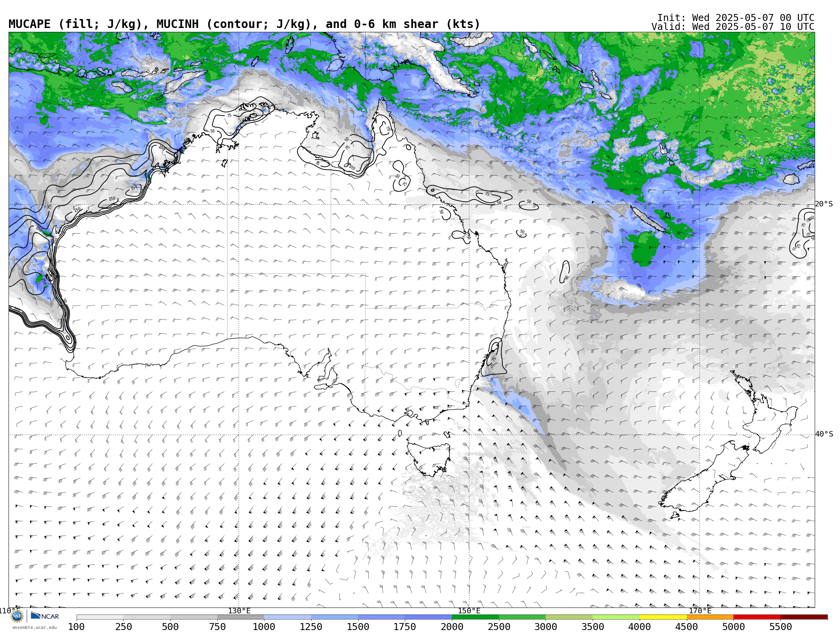Select the green 2500–3000 color swatch

pos(522,617)
